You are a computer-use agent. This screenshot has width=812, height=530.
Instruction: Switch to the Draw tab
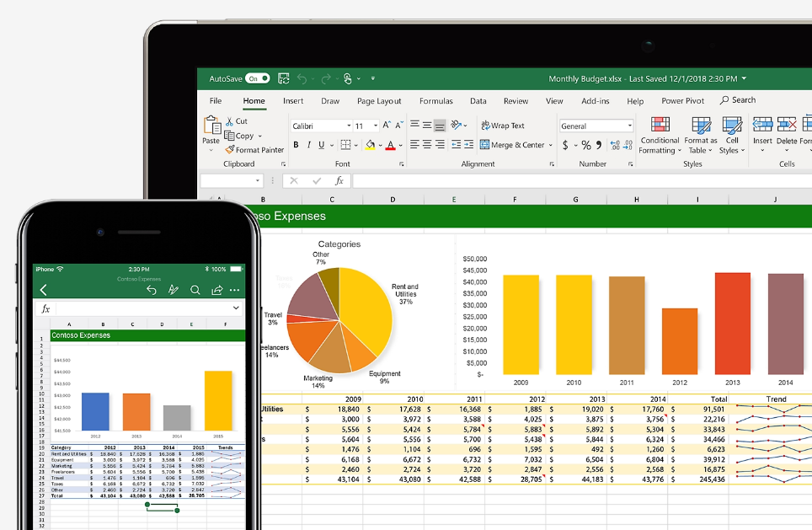click(330, 101)
